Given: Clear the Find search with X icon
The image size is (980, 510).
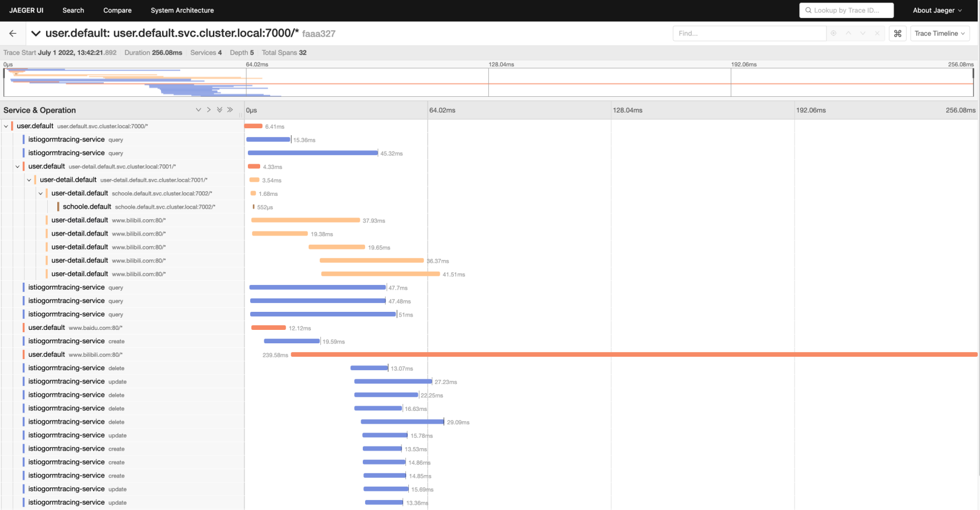Looking at the screenshot, I should [x=877, y=33].
